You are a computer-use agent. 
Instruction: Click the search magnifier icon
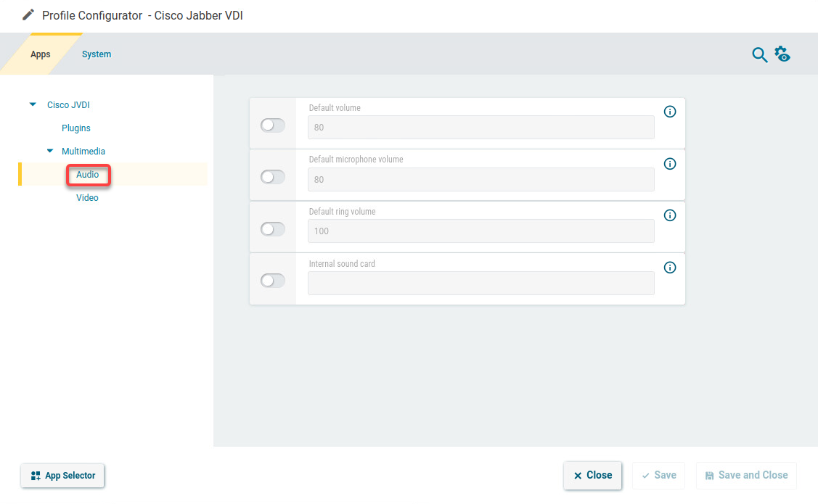tap(759, 55)
